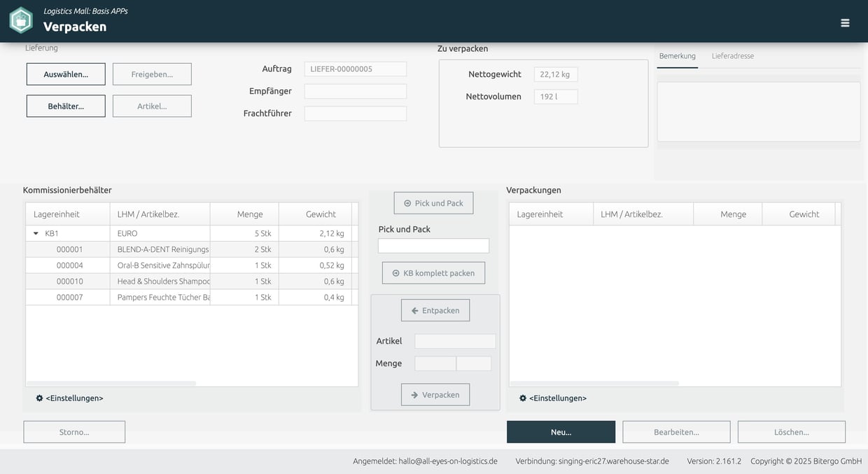Create new packaging with Neu...
The image size is (868, 474).
point(561,432)
